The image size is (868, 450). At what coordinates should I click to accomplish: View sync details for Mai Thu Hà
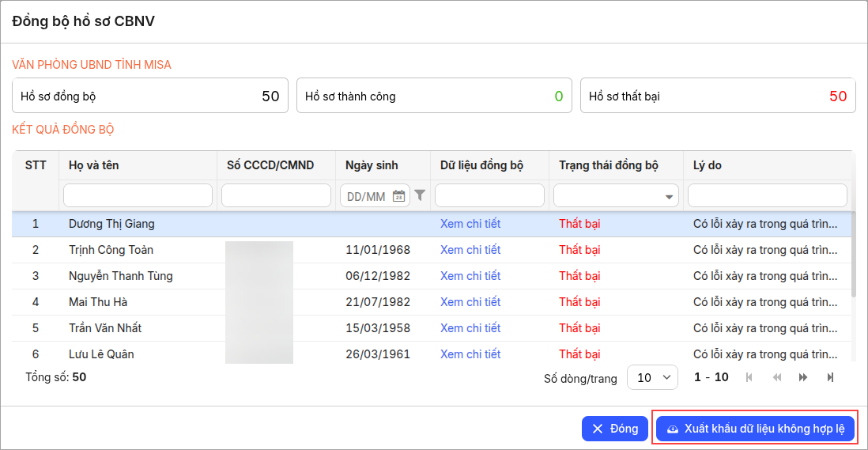pos(470,302)
